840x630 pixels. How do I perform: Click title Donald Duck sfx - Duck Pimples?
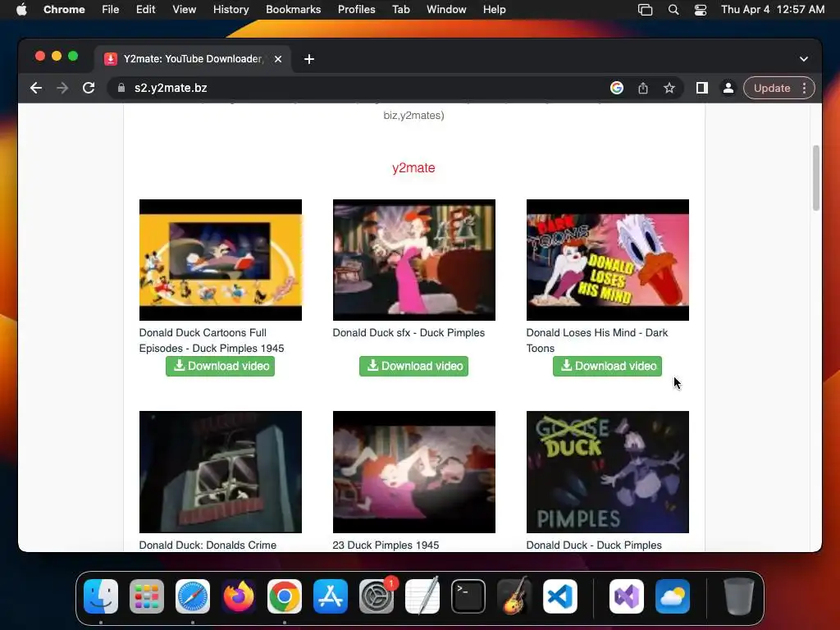pyautogui.click(x=409, y=333)
